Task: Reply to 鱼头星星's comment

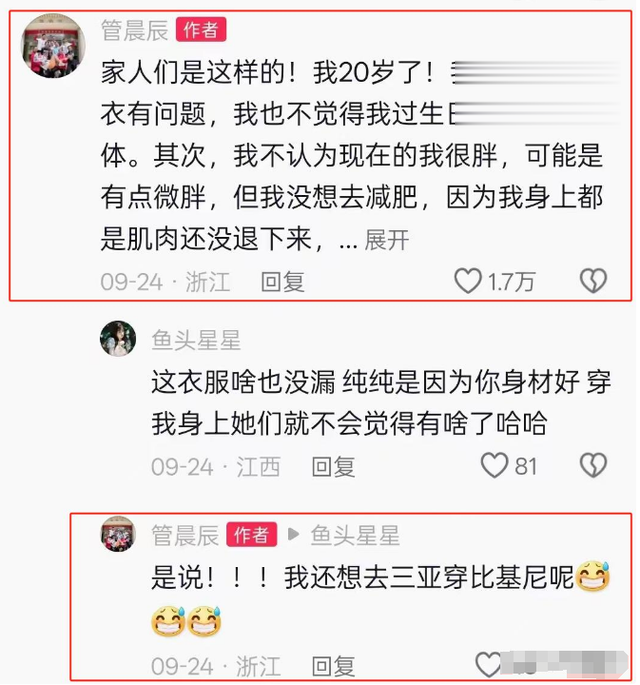Action: coord(333,466)
